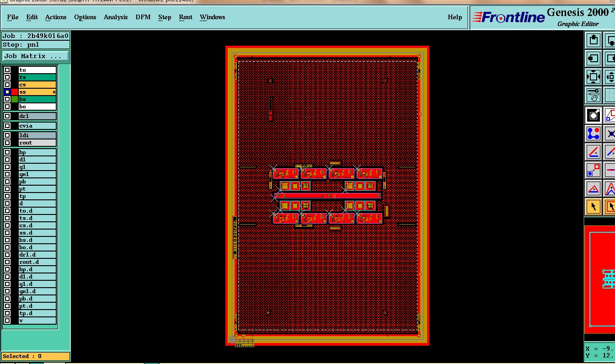Select the red-blue diagonal line tool
The height and width of the screenshot is (364, 615).
pyautogui.click(x=610, y=152)
